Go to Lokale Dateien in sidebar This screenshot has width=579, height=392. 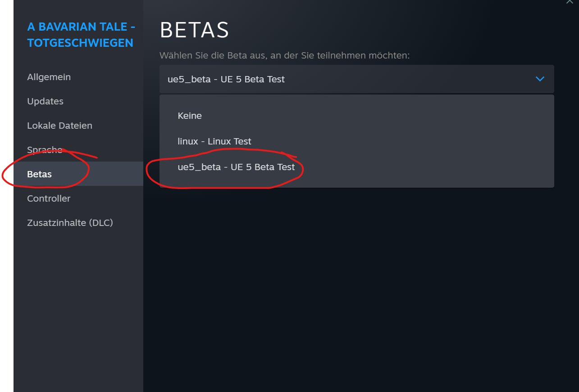pos(59,126)
